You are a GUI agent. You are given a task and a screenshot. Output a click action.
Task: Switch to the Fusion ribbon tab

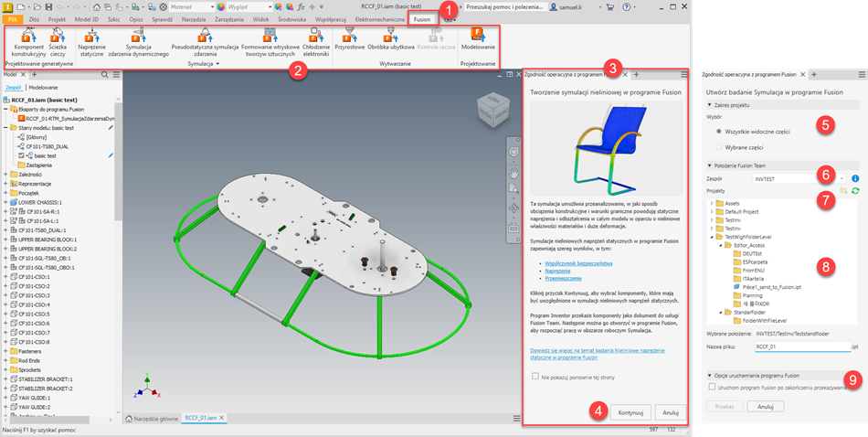click(x=422, y=19)
